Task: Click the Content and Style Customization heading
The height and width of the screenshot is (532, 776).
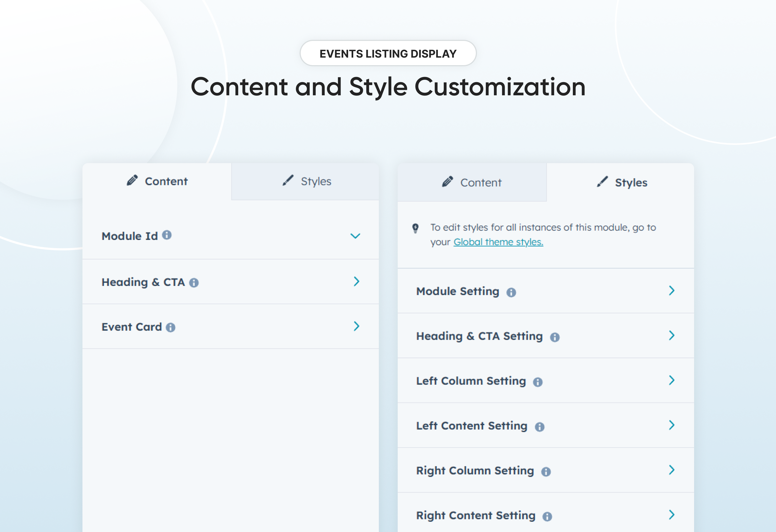Action: (x=388, y=87)
